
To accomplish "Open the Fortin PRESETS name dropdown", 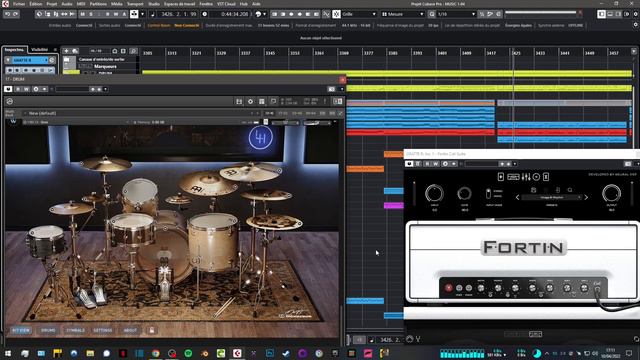I will 551,197.
